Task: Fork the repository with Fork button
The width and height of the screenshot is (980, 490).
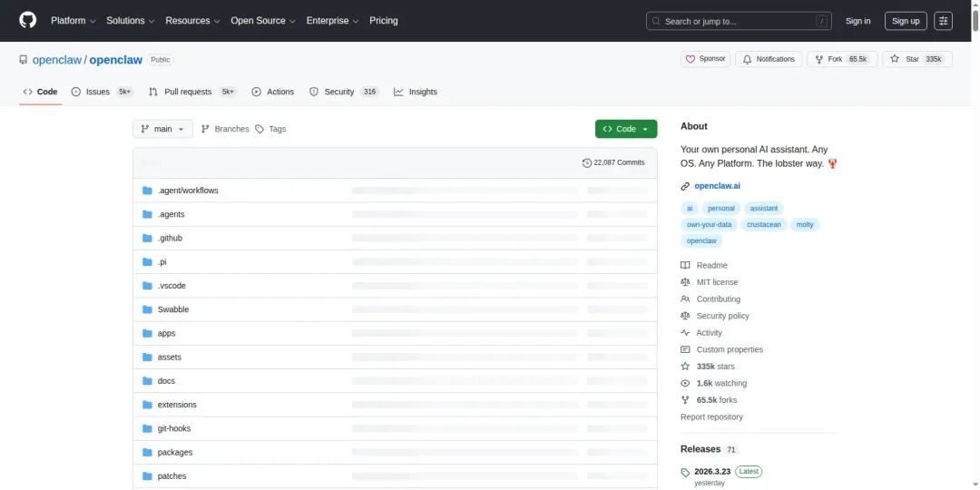Action: pos(842,59)
